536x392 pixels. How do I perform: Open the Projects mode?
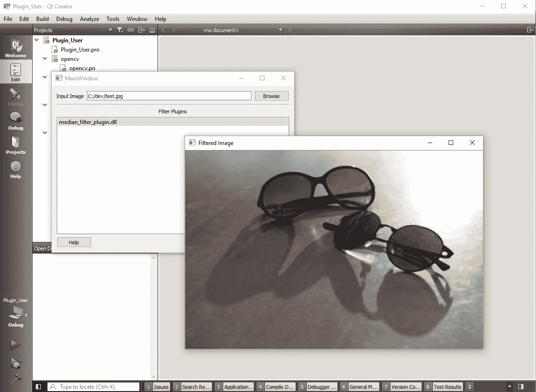click(x=15, y=145)
